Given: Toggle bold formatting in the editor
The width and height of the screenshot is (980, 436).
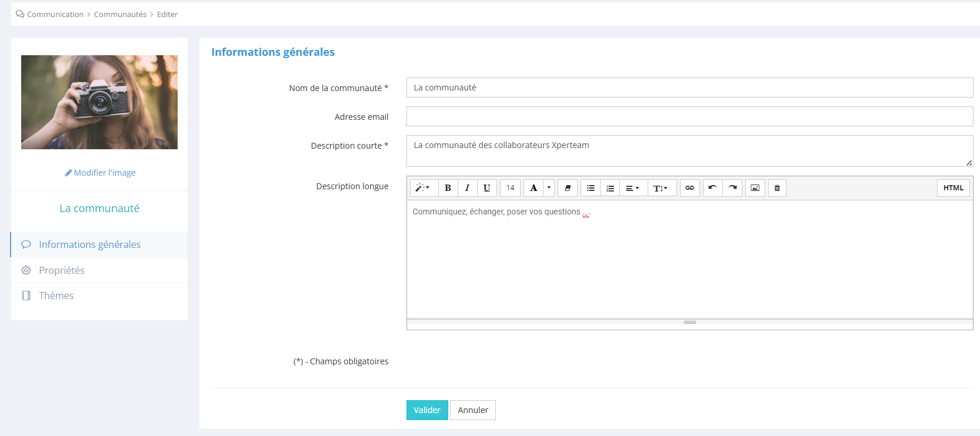Looking at the screenshot, I should click(448, 188).
